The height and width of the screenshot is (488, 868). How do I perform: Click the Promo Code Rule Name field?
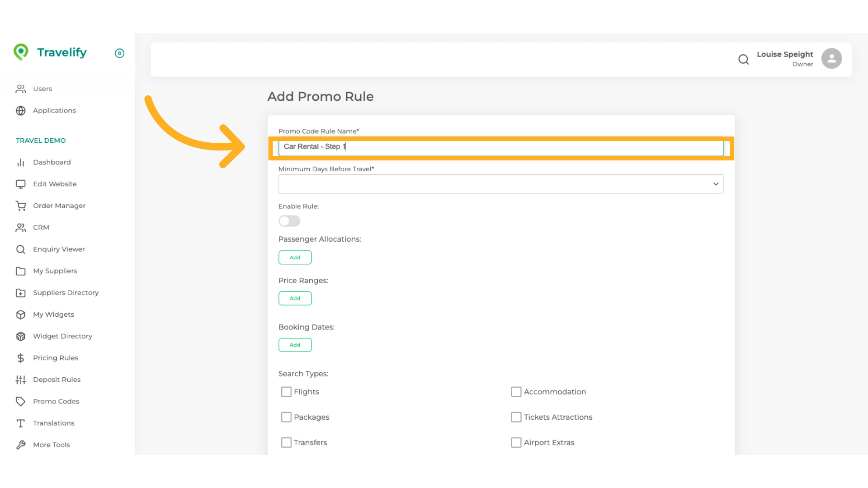501,147
